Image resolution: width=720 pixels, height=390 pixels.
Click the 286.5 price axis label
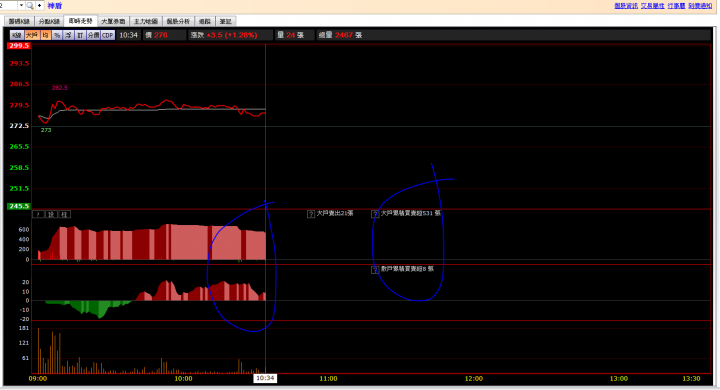click(19, 84)
